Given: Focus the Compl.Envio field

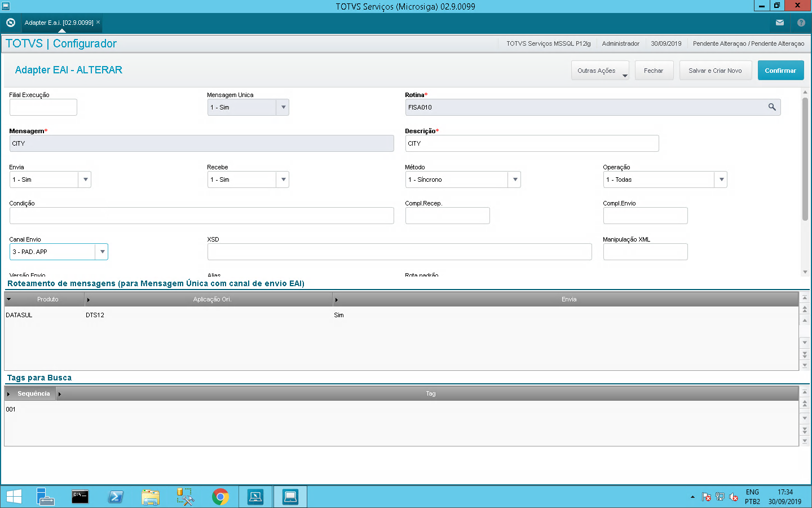Looking at the screenshot, I should tap(645, 216).
